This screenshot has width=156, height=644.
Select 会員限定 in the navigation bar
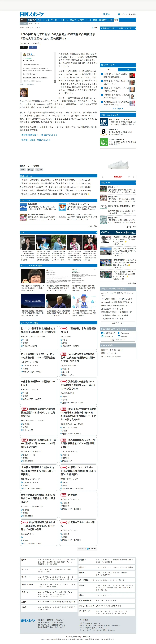(32, 20)
